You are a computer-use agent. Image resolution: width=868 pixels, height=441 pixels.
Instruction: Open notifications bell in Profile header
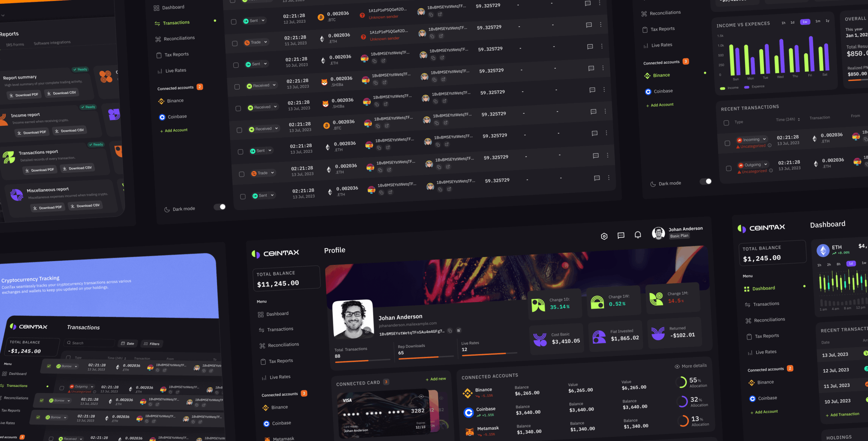click(x=638, y=235)
